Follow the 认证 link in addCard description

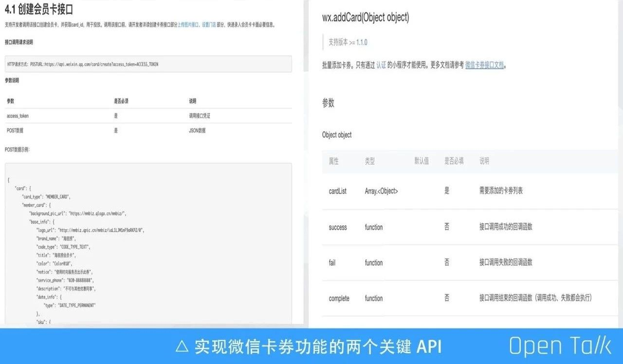click(381, 64)
